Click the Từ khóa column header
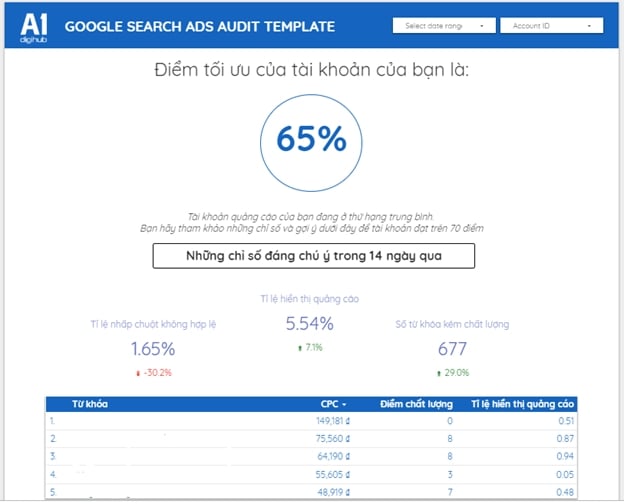Image resolution: width=624 pixels, height=504 pixels. (x=90, y=404)
